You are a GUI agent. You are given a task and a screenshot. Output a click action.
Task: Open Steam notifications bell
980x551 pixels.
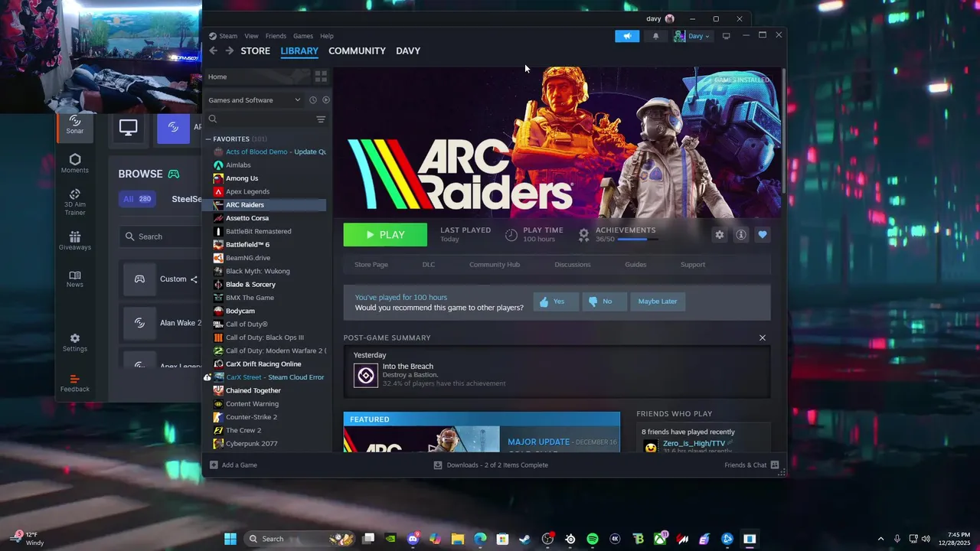tap(655, 36)
